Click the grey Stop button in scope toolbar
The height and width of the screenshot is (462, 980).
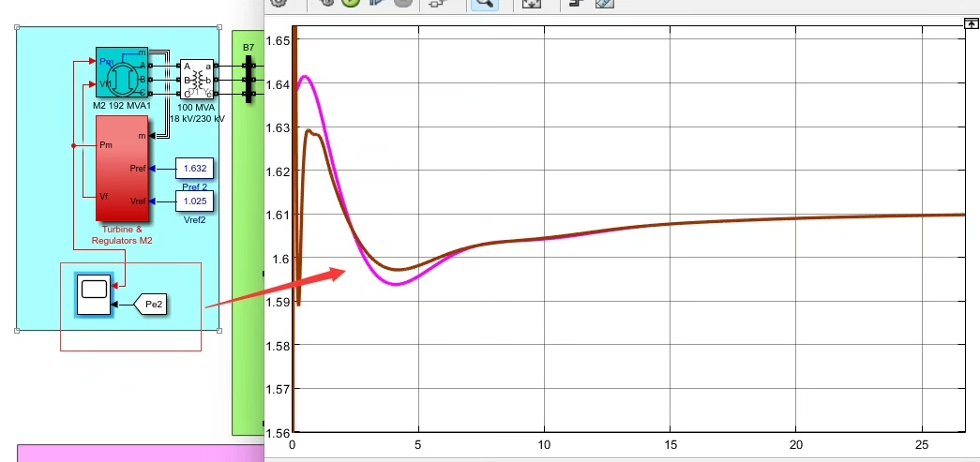point(403,3)
